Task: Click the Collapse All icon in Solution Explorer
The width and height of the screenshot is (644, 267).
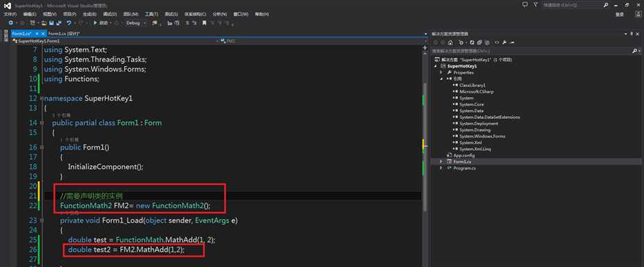Action: click(480, 42)
